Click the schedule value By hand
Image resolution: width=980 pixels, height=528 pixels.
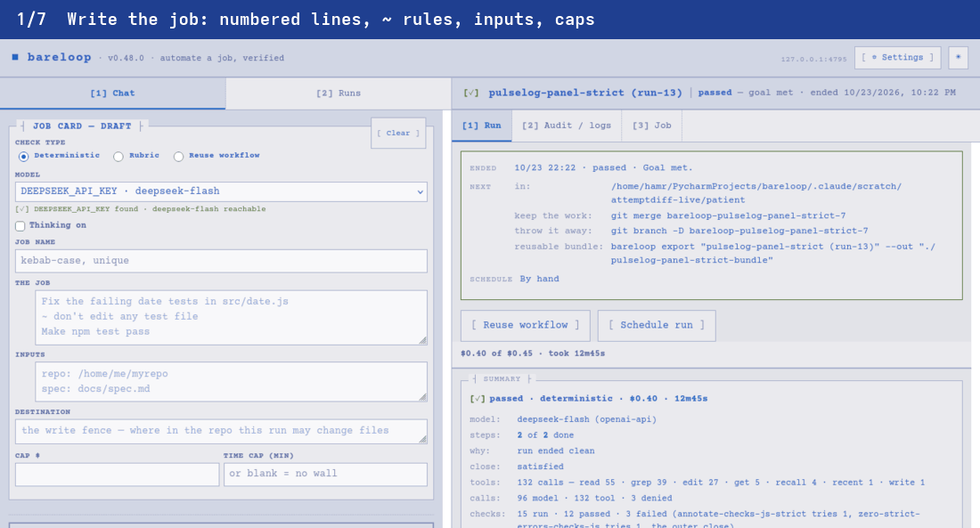coord(539,279)
